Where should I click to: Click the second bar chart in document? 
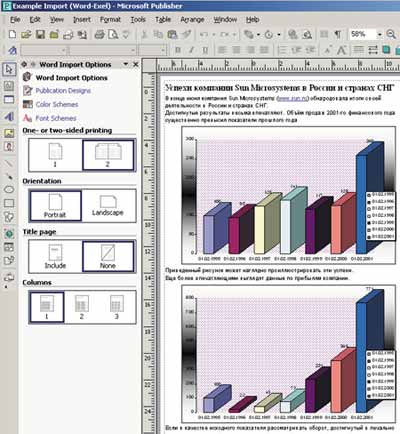[x=289, y=354]
